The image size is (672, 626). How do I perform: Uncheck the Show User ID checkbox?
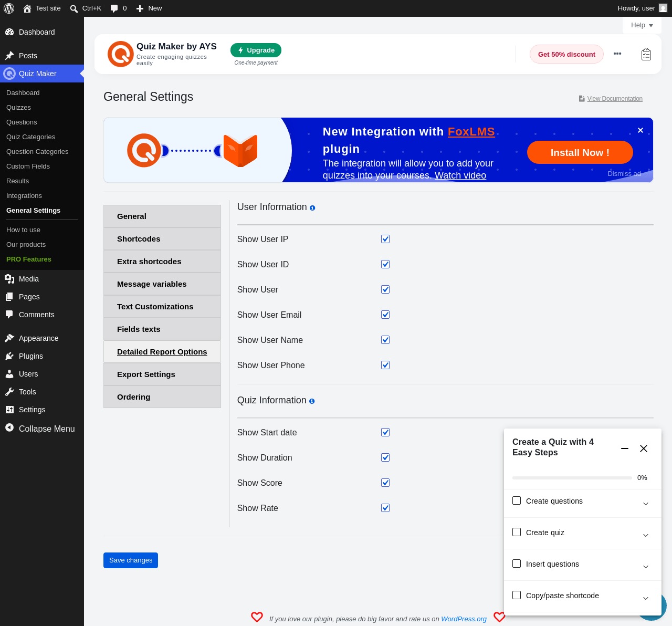(385, 264)
